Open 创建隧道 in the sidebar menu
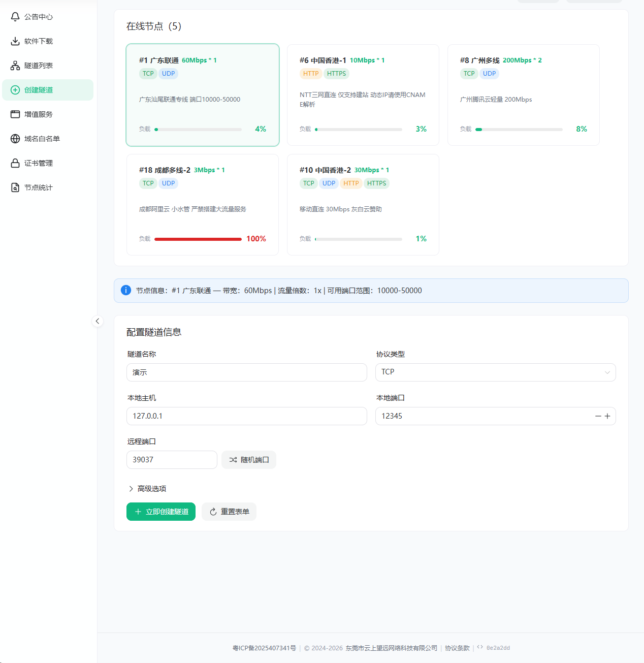 [48, 90]
